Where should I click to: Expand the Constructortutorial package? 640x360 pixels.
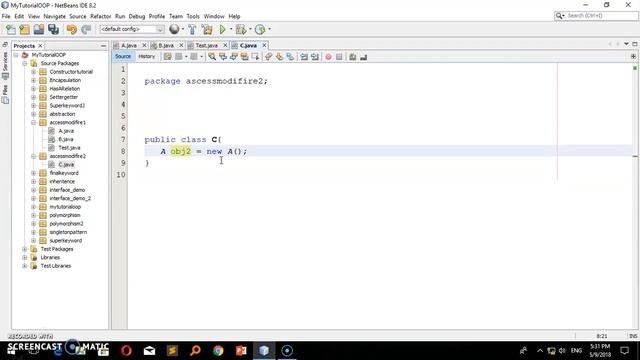(x=34, y=72)
